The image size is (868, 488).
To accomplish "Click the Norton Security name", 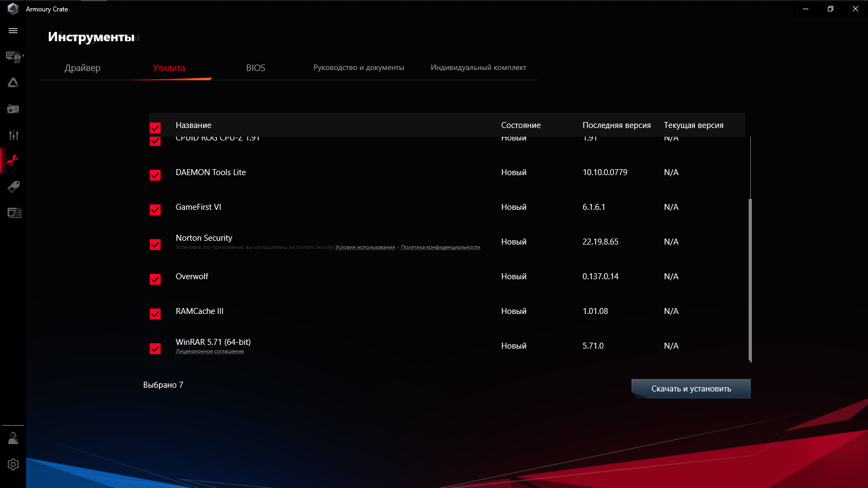I will (204, 238).
